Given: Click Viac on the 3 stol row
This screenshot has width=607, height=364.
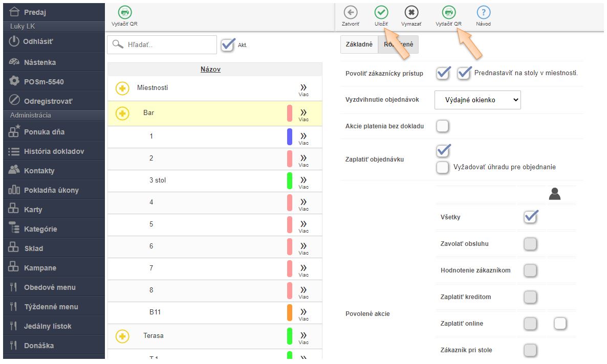Looking at the screenshot, I should click(x=303, y=181).
